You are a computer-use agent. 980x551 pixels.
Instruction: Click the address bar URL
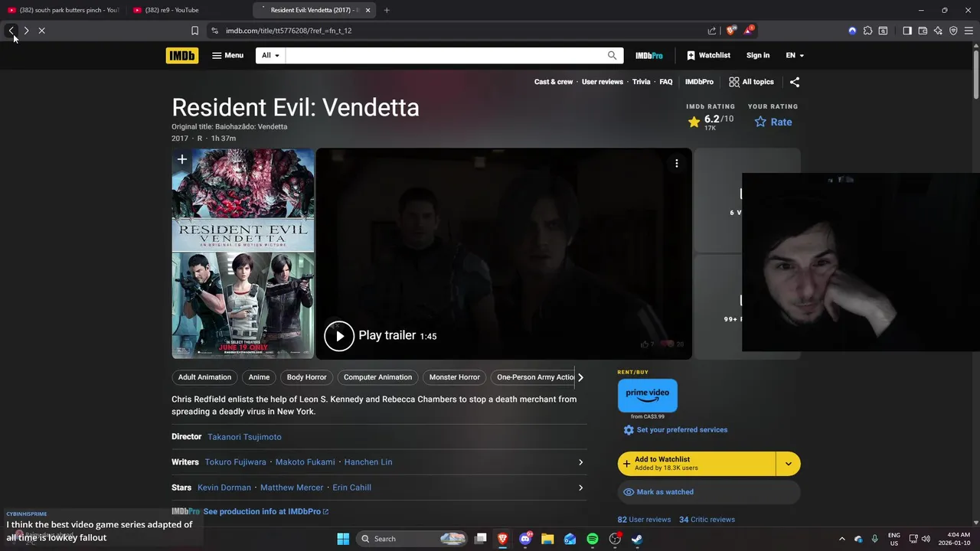[289, 31]
